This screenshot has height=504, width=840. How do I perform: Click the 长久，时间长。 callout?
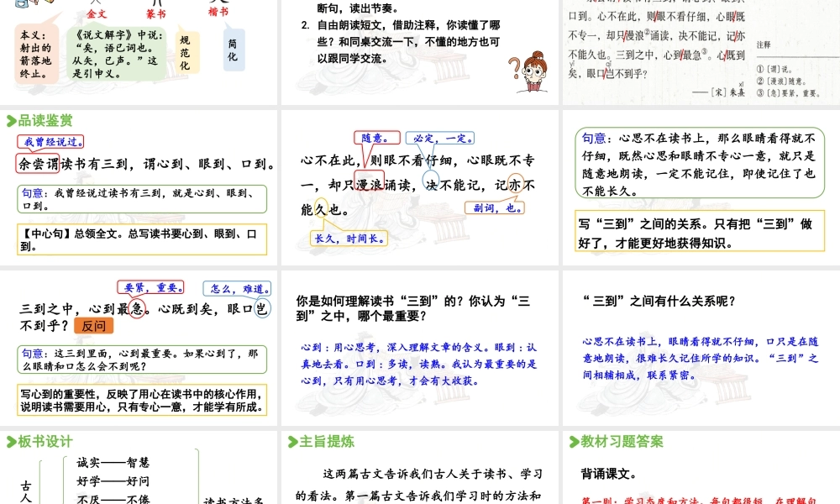pyautogui.click(x=349, y=239)
